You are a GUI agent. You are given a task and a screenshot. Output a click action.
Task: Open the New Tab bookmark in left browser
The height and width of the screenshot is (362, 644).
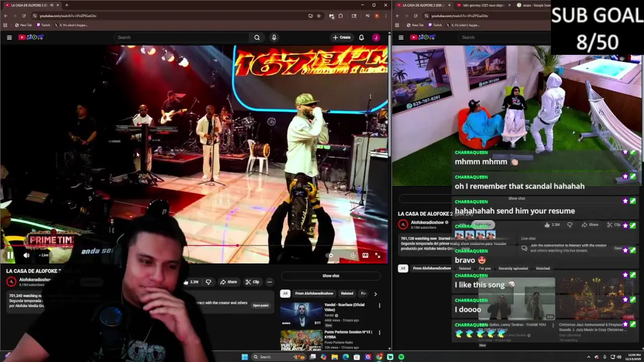point(24,25)
